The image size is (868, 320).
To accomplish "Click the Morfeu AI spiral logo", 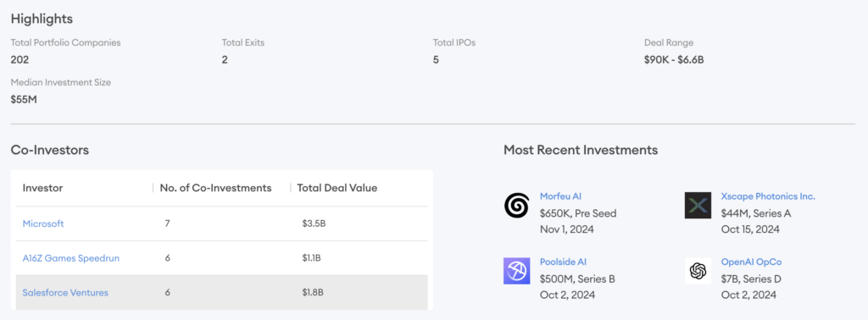I will coord(516,206).
